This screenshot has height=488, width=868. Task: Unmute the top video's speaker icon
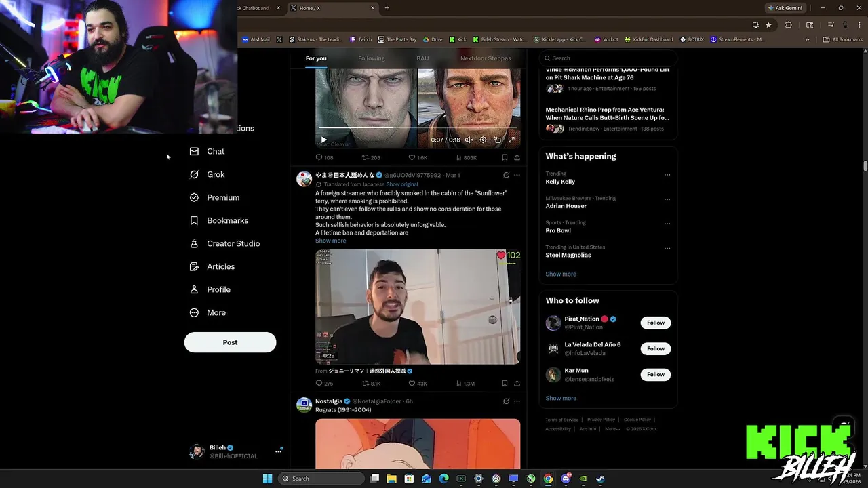click(x=469, y=140)
